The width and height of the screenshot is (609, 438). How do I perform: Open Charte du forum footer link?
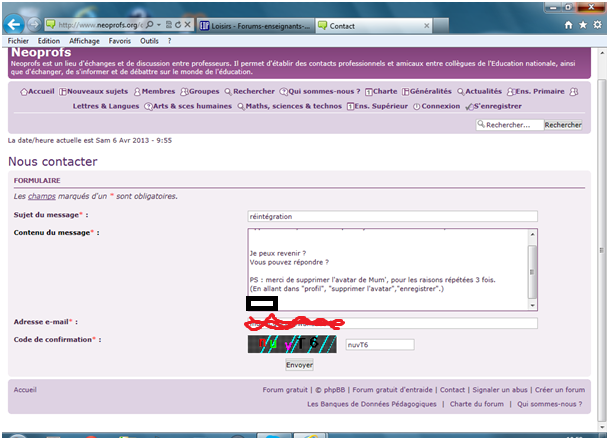point(477,404)
